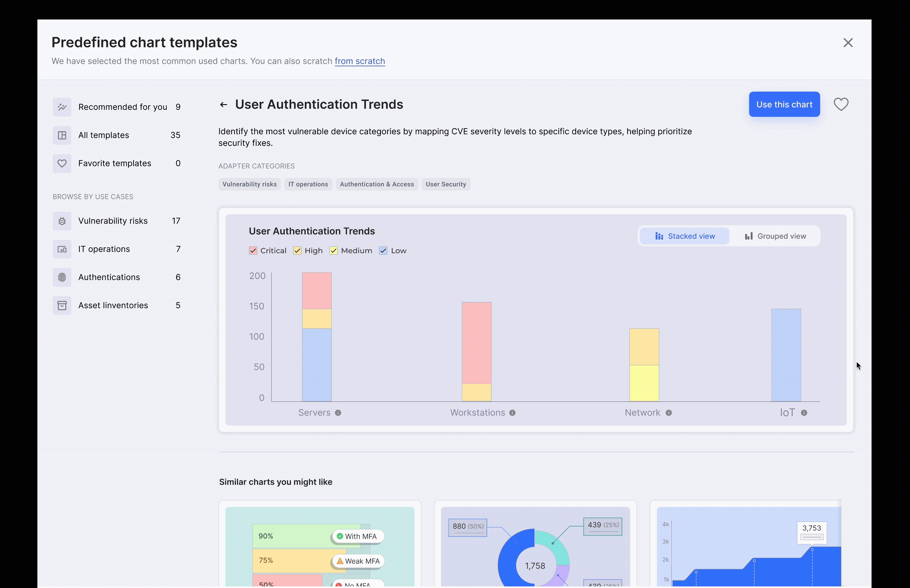Open Recommended for you templates
The image size is (910, 588).
[x=117, y=107]
